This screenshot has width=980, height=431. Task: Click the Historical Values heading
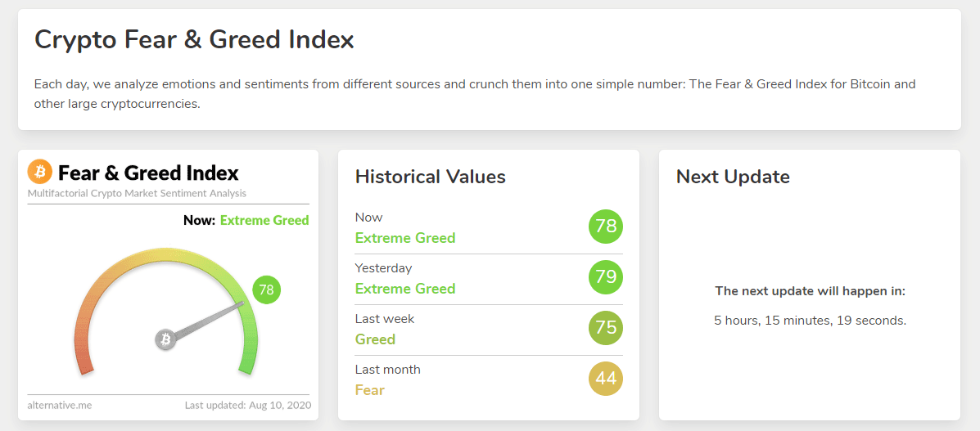pos(430,176)
